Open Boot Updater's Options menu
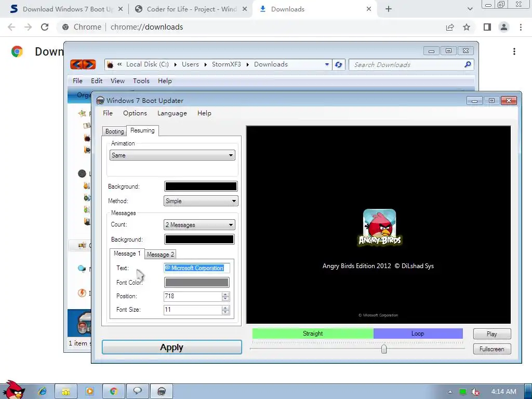532x399 pixels. click(135, 113)
